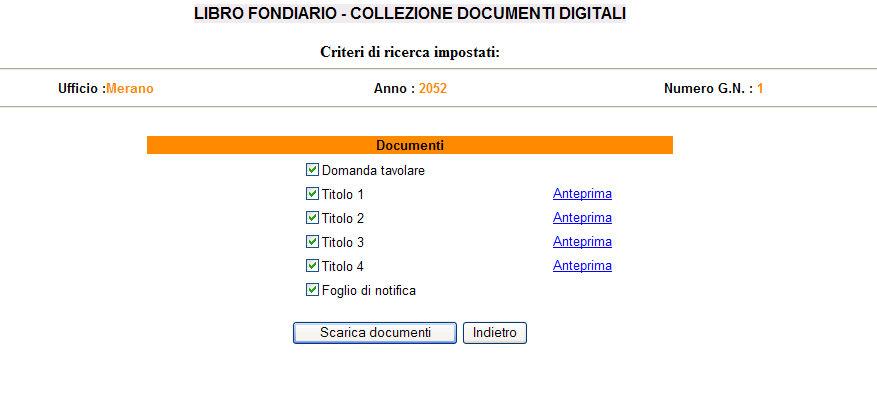
Task: Untick the Titolo 3 checkbox
Action: pos(312,242)
